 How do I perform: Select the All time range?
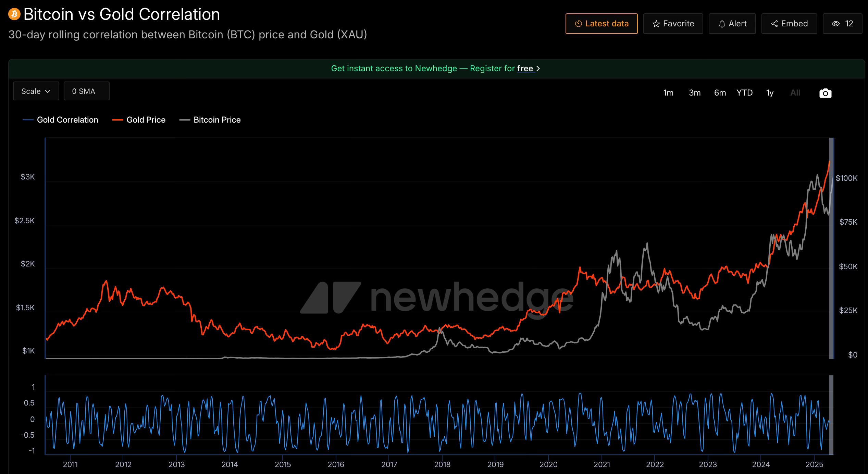point(795,93)
